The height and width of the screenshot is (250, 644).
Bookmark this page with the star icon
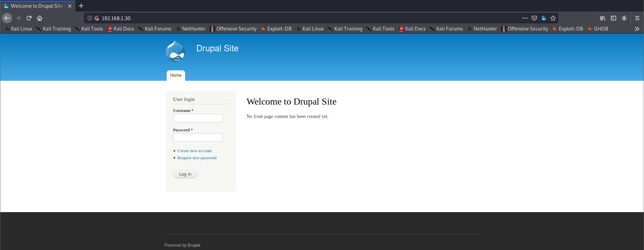(x=553, y=18)
